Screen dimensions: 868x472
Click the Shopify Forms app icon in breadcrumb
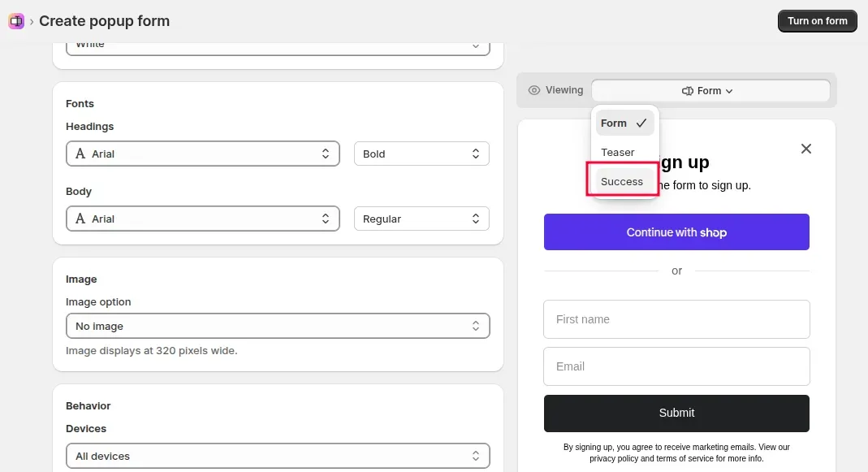point(16,21)
